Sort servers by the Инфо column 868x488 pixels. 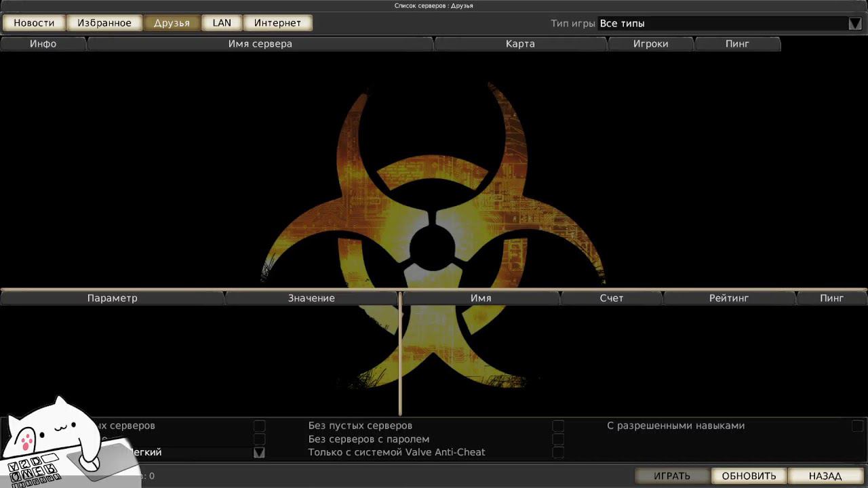43,44
